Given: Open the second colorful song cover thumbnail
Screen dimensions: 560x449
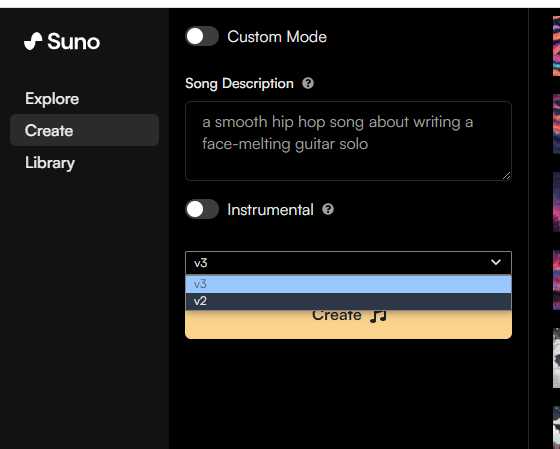Looking at the screenshot, I should (556, 124).
